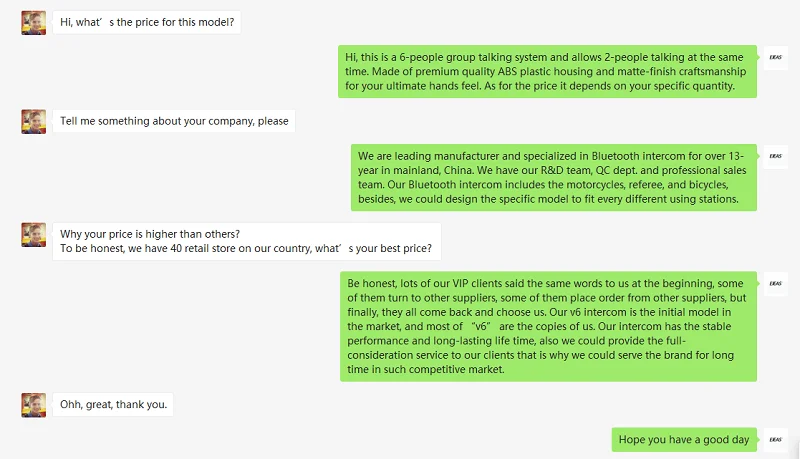Viewport: 800px width, 459px height.
Task: Click the 'Hi, what's the price for this model?' message
Action: pos(147,22)
